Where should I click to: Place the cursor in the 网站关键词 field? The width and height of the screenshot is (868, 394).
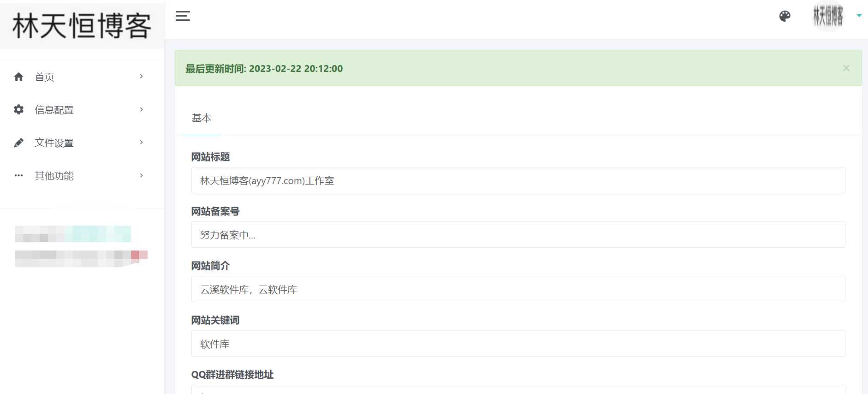(x=517, y=344)
